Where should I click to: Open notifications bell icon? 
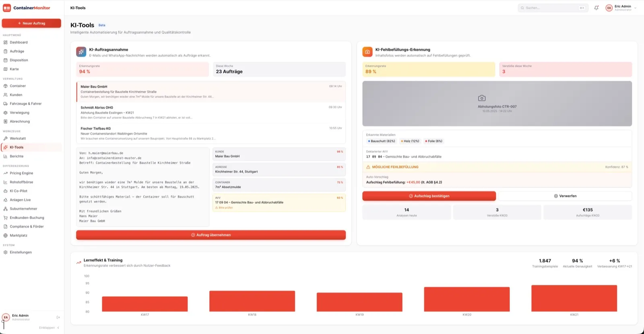tap(596, 8)
